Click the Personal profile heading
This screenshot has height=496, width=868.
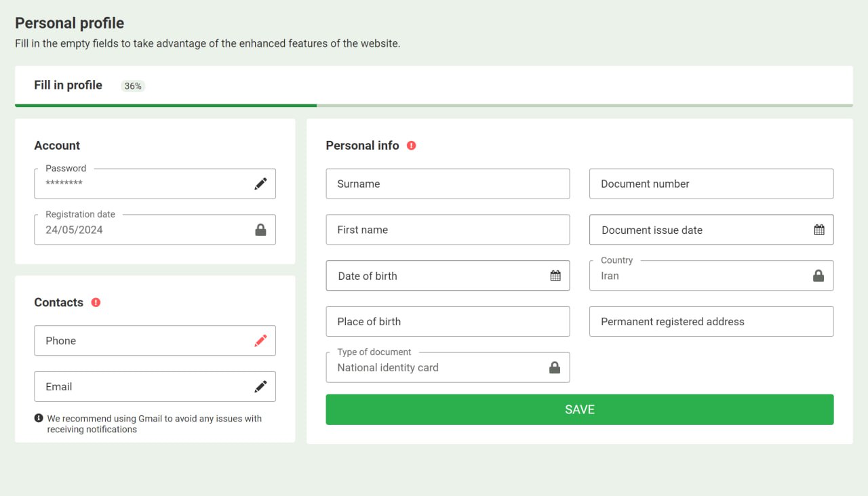coord(68,22)
